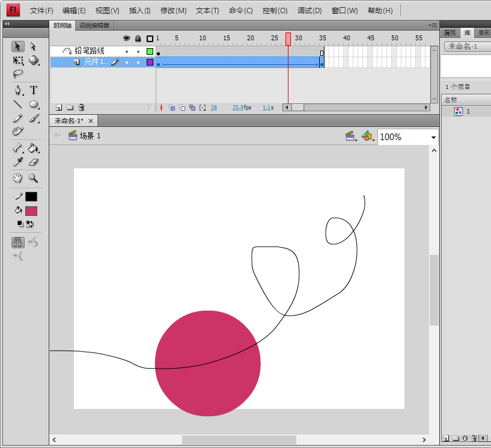Image resolution: width=491 pixels, height=448 pixels.
Task: Open the Edit Scene dropdown
Action: tap(350, 137)
